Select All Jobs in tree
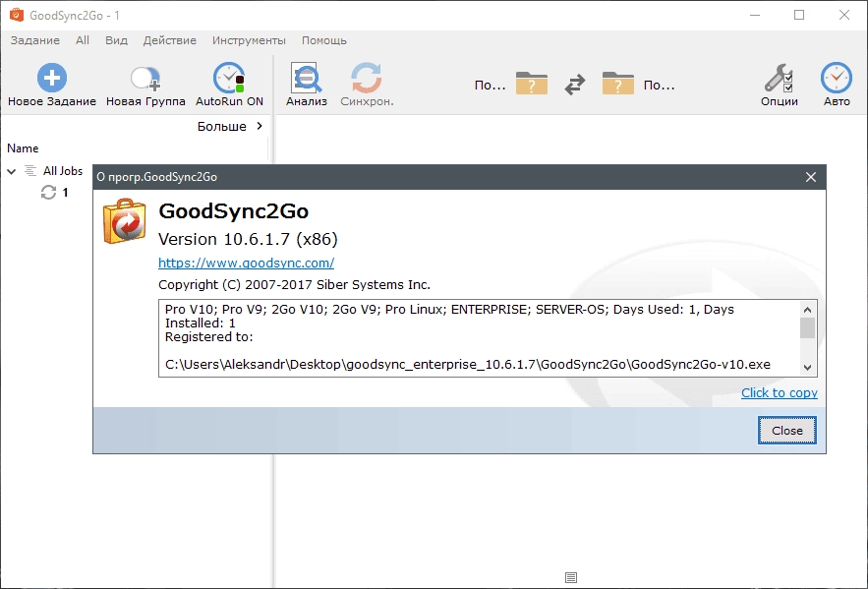This screenshot has height=589, width=868. tap(63, 171)
